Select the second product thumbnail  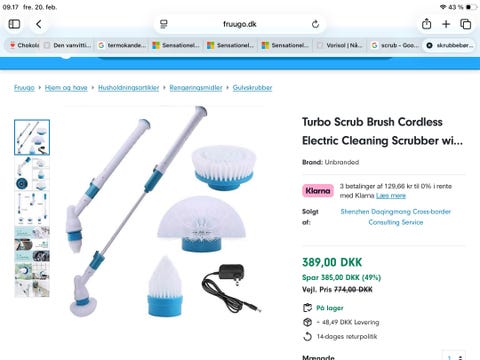click(x=32, y=174)
